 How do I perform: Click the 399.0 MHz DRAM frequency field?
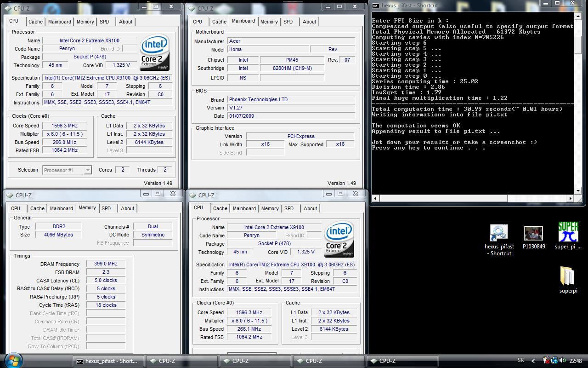coord(106,264)
